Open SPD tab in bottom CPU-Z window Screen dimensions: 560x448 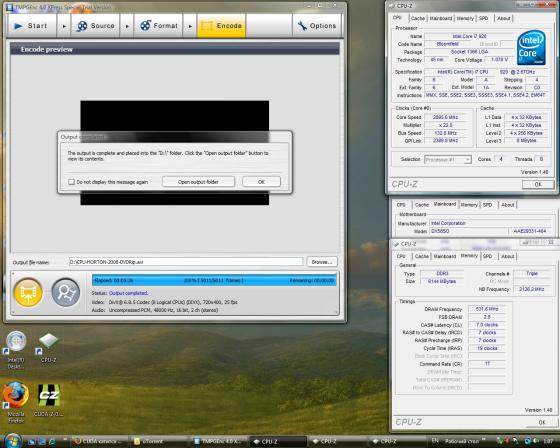[x=488, y=256]
